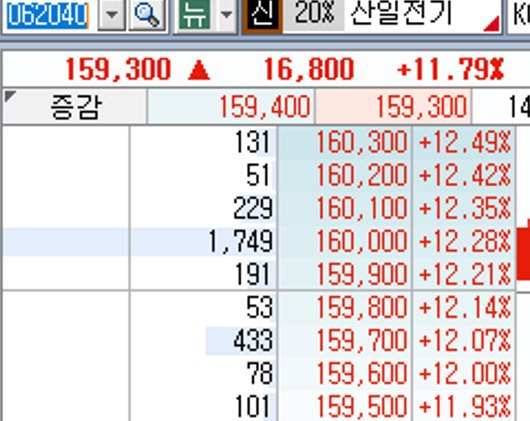Select ask price 160,000
This screenshot has width=530, height=421.
(362, 241)
